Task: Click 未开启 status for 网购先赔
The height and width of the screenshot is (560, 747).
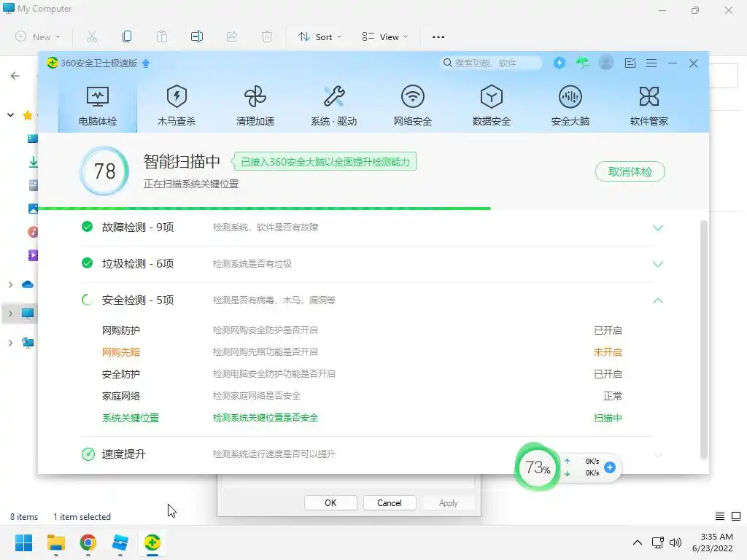Action: 608,352
